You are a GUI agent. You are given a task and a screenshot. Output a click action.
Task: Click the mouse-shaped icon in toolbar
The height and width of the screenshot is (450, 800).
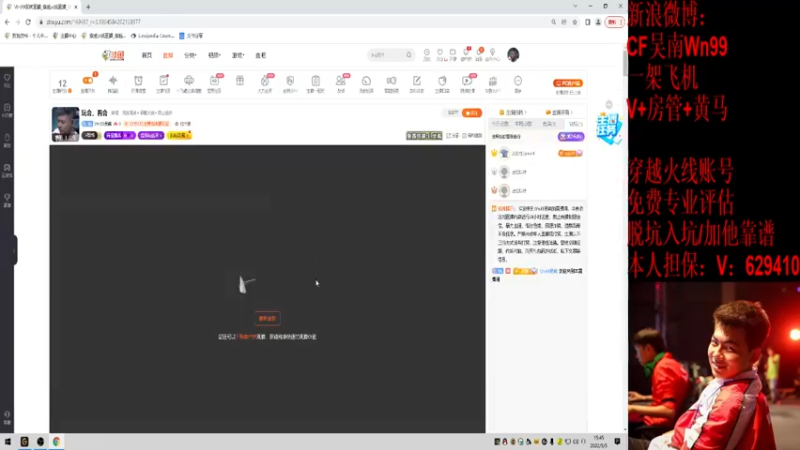[442, 81]
